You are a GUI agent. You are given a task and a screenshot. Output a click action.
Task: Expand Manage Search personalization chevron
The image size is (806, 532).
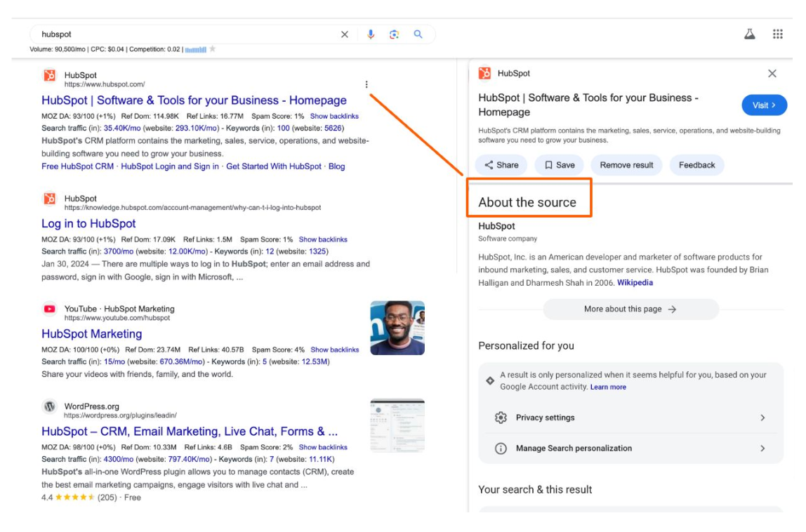762,448
